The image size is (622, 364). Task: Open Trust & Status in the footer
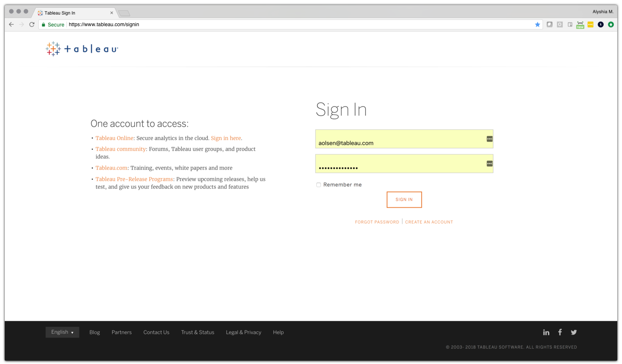pyautogui.click(x=198, y=332)
